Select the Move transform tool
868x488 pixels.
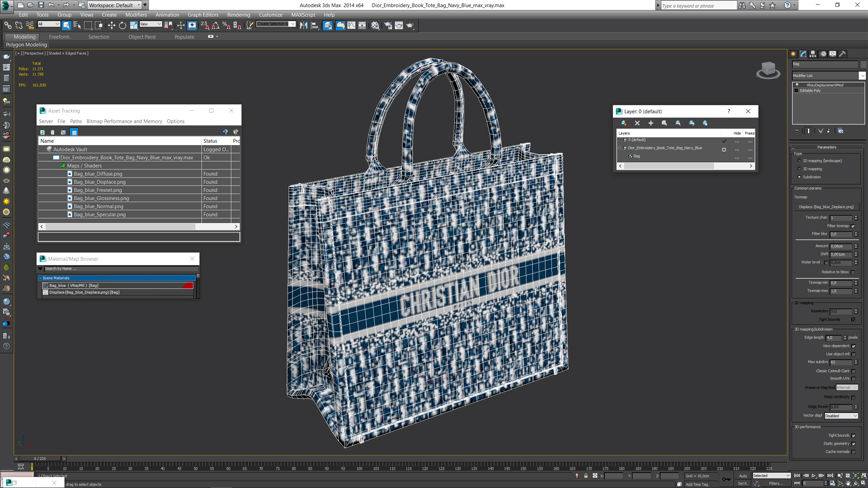pos(112,25)
